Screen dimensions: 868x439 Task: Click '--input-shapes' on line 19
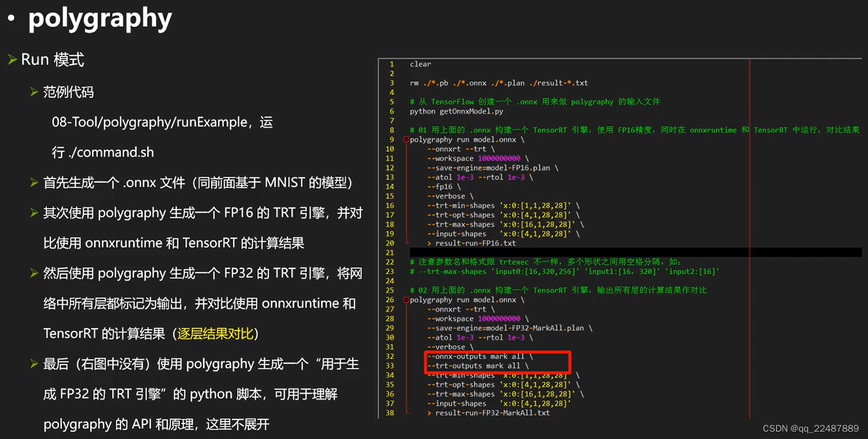click(503, 234)
